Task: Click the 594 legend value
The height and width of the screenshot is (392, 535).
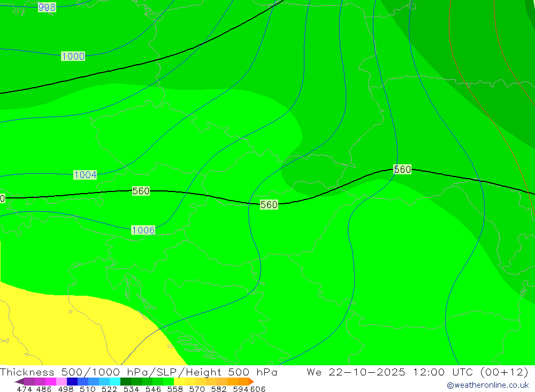Action: pyautogui.click(x=241, y=389)
